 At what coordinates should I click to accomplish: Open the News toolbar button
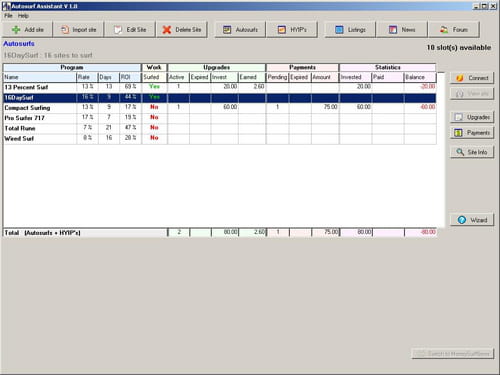(401, 30)
